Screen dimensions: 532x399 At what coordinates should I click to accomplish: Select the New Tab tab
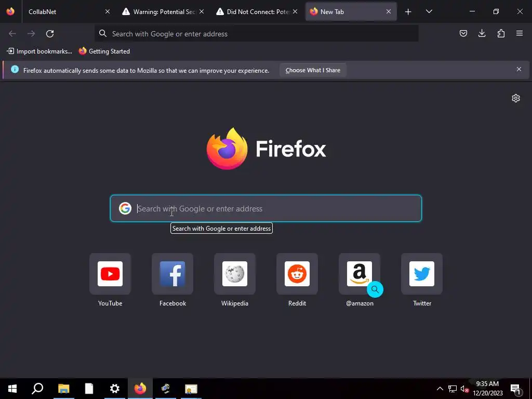click(351, 11)
